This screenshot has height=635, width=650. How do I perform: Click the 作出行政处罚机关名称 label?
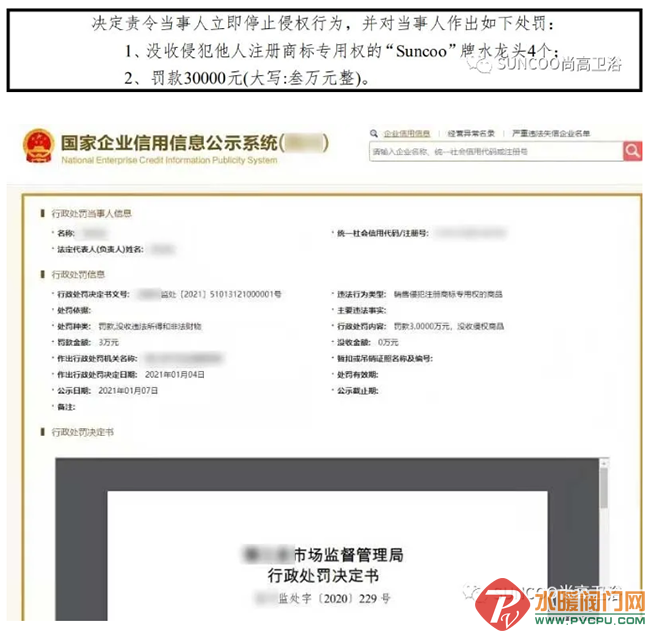pyautogui.click(x=97, y=359)
